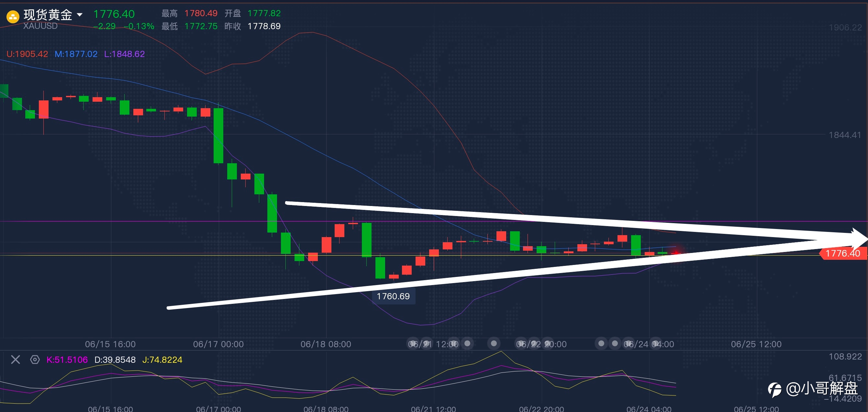This screenshot has width=868, height=412.
Task: Close the KDJ indicator panel
Action: pos(16,360)
